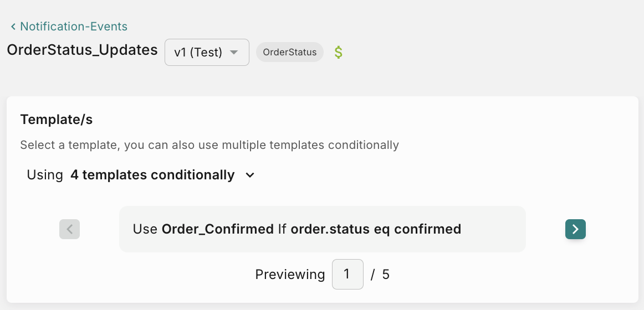Go to next template preview arrow
The width and height of the screenshot is (644, 310).
[x=575, y=229]
